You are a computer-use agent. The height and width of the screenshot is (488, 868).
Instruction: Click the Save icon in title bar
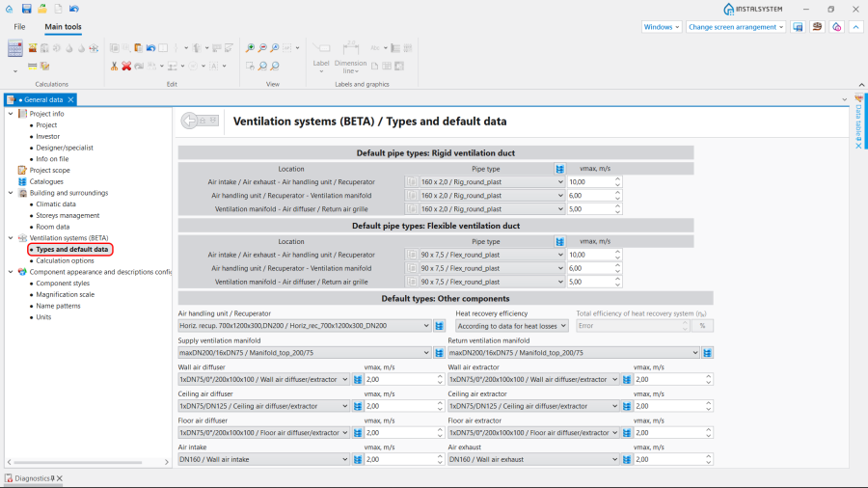tap(26, 9)
